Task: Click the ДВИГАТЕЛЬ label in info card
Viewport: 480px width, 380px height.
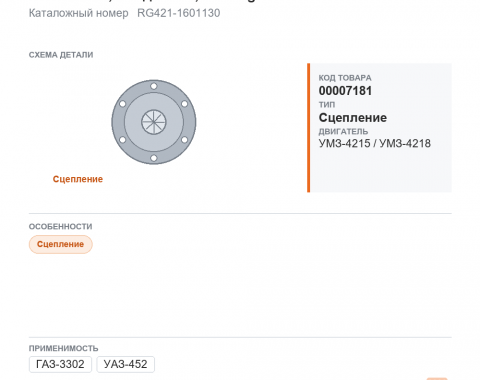Action: [x=343, y=131]
